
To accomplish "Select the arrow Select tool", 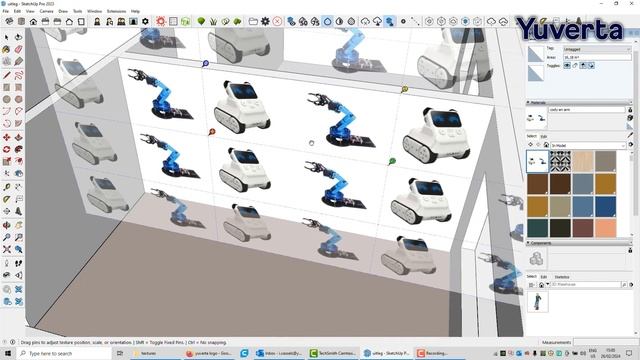I will pyautogui.click(x=7, y=37).
